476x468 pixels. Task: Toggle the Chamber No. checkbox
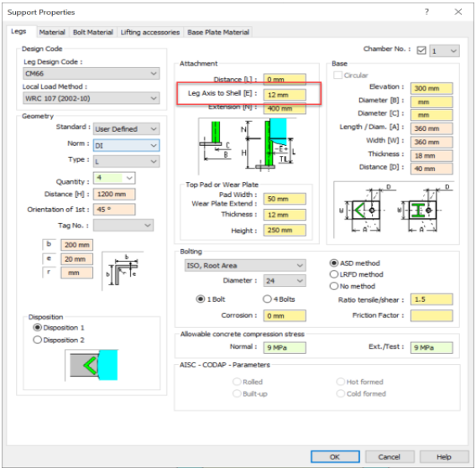421,50
